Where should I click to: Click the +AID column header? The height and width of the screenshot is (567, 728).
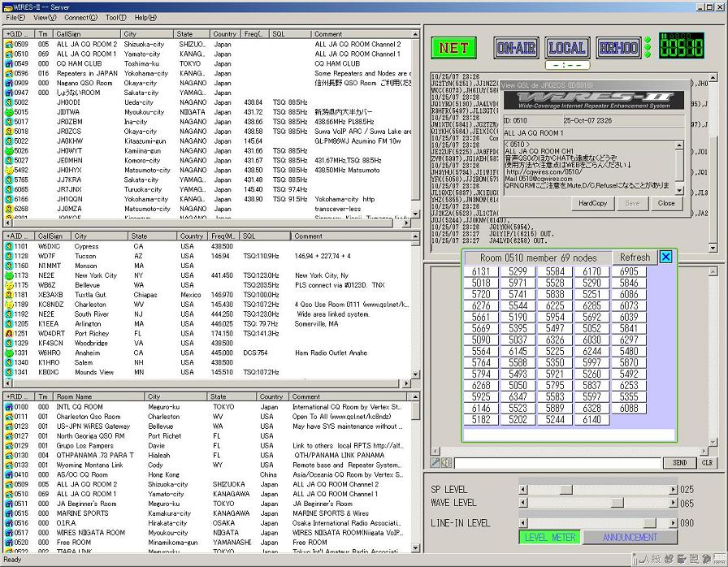click(x=19, y=236)
